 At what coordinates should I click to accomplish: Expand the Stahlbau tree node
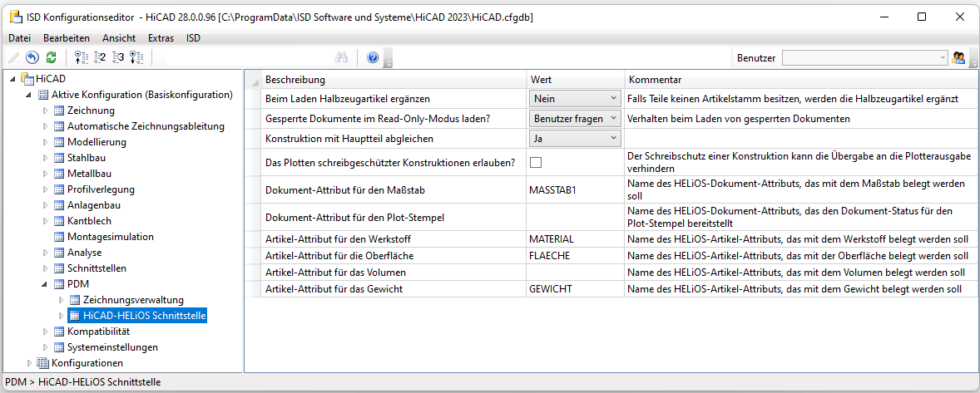tap(47, 158)
